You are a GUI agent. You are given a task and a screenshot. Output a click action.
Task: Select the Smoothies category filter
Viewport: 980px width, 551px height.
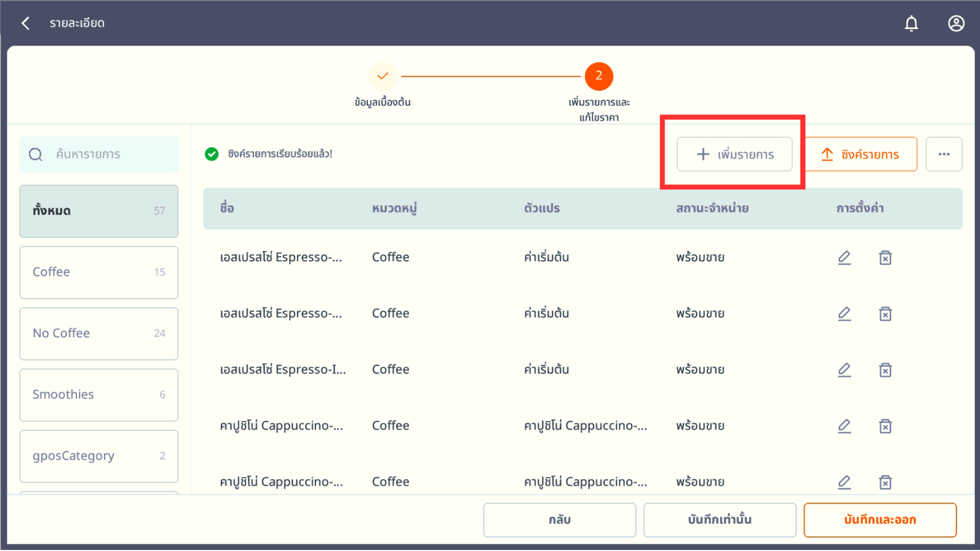[x=99, y=394]
